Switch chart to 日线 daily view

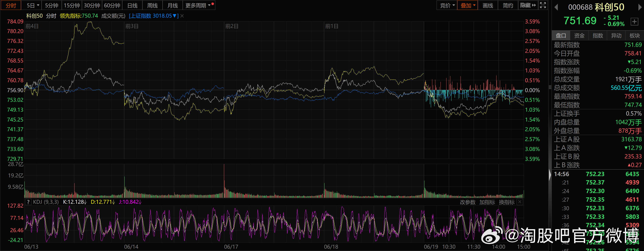[132, 5]
